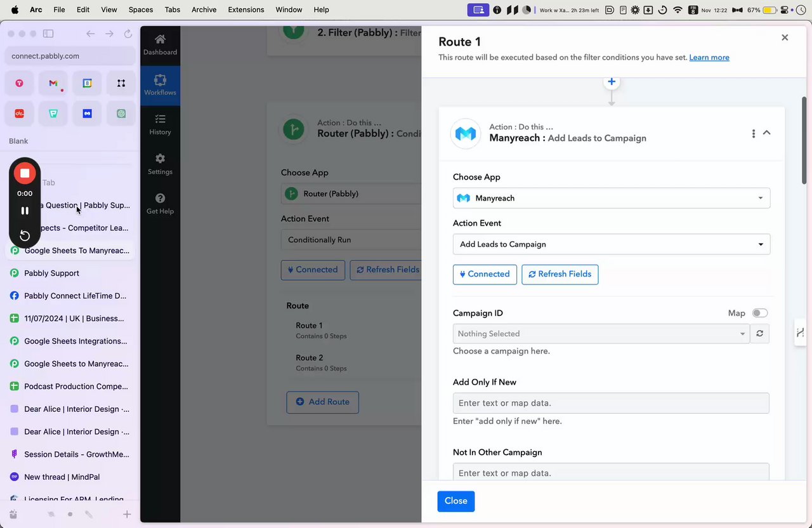The image size is (812, 528).
Task: Switch to Podcast Production tab
Action: coord(70,386)
